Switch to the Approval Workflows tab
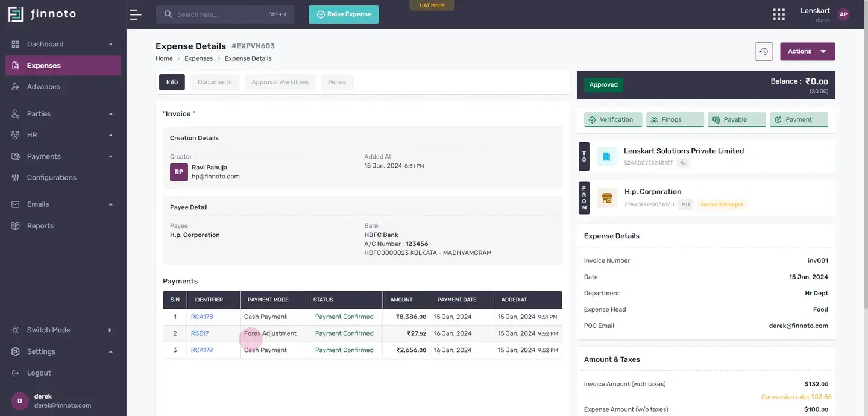 pos(280,82)
